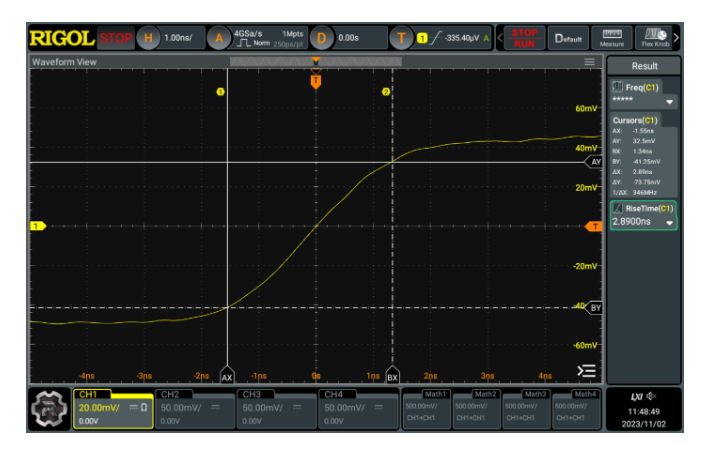712x457 pixels.
Task: Select the orange trigger position T marker
Action: [x=316, y=81]
